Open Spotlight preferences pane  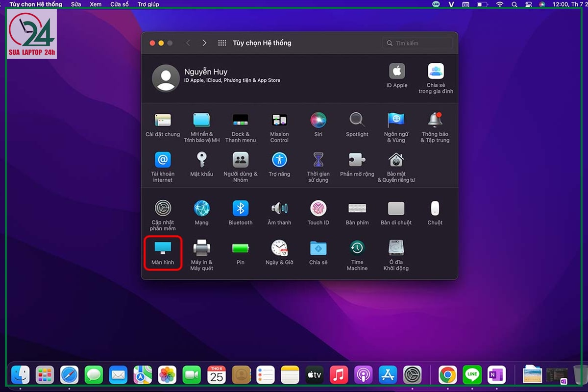[357, 124]
